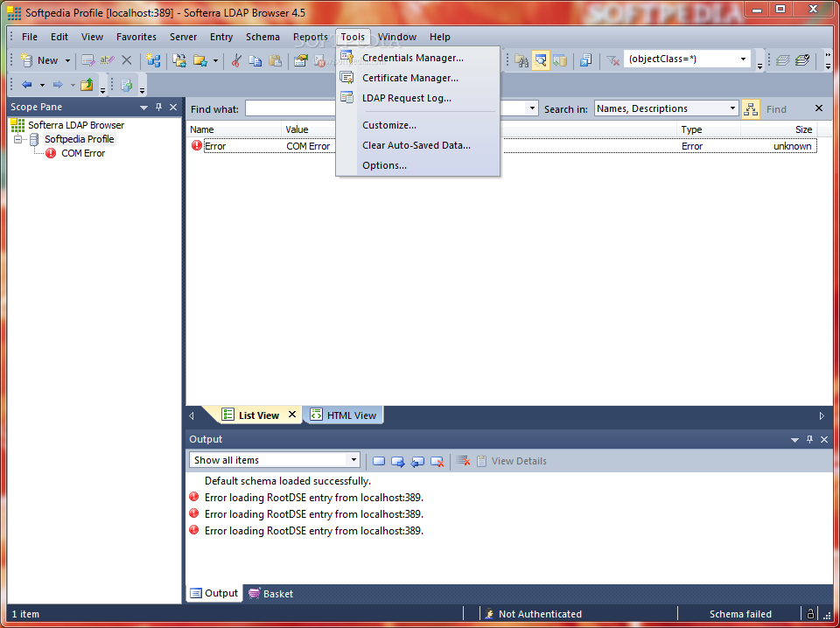
Task: Click the new server group icon
Action: 153,60
